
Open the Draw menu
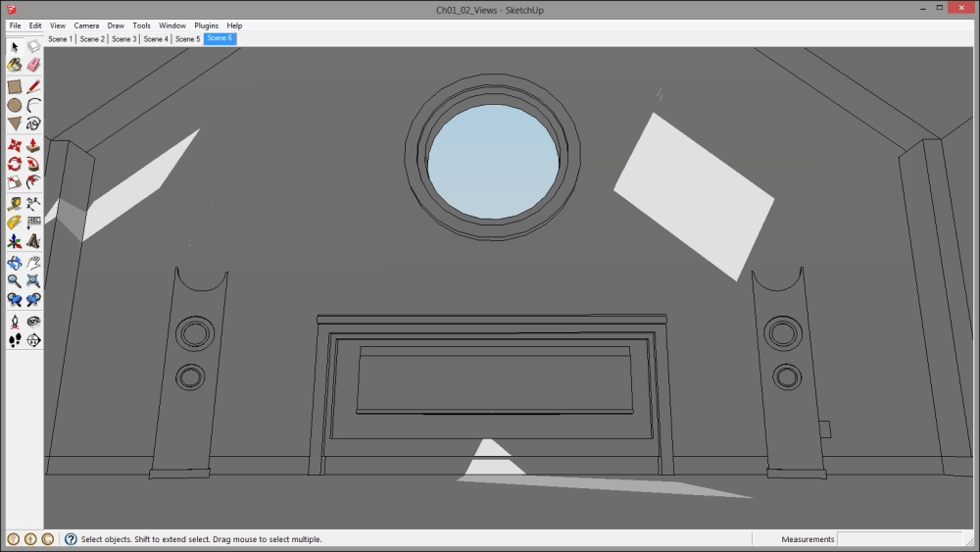(x=116, y=25)
